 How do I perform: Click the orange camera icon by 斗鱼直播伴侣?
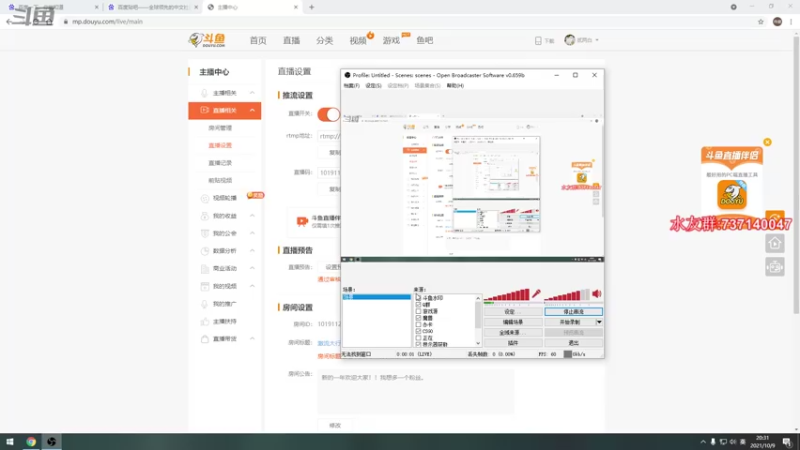click(302, 221)
